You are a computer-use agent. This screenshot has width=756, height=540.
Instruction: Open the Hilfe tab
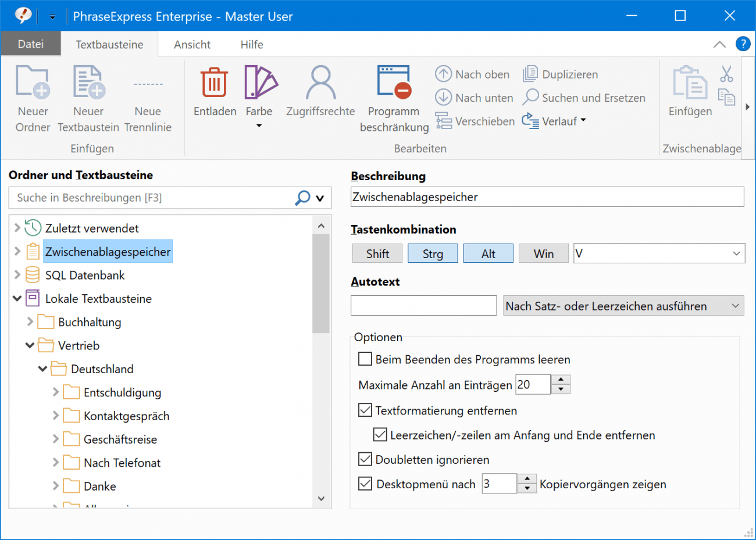coord(252,44)
